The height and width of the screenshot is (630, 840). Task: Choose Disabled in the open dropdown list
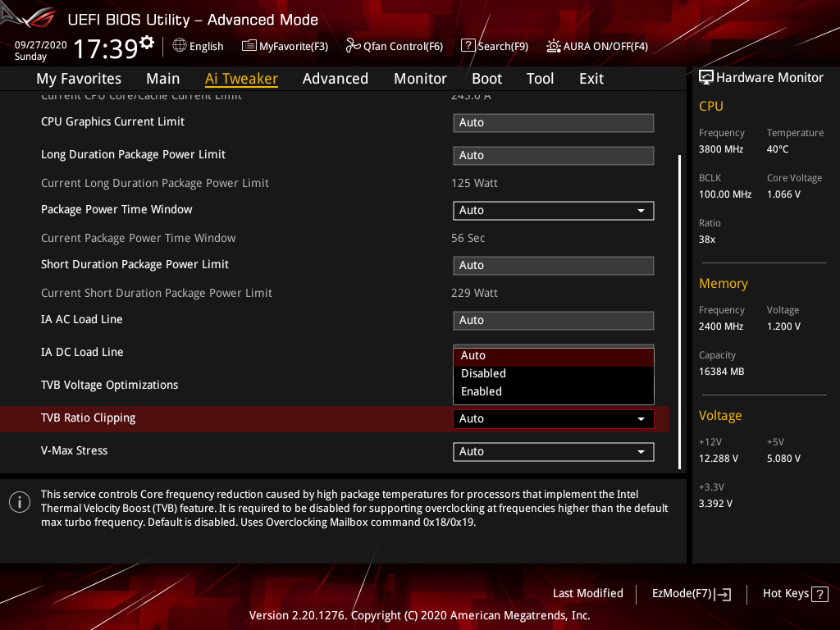point(554,373)
